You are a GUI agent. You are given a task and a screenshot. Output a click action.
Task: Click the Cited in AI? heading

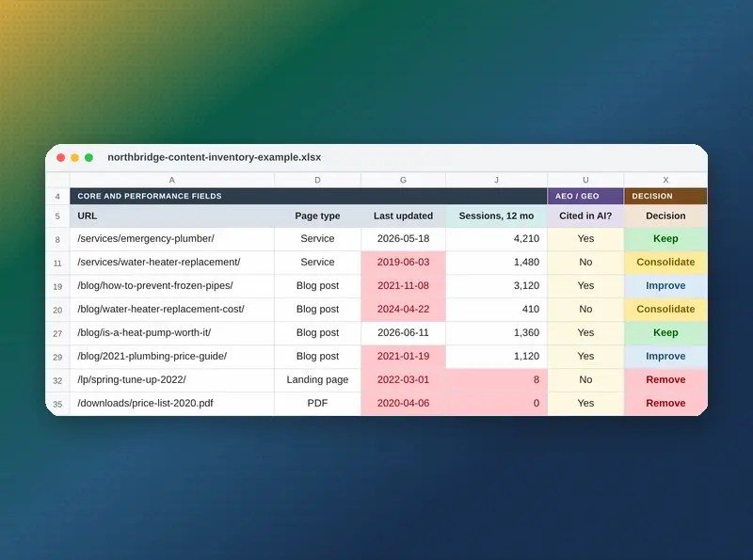click(x=585, y=216)
